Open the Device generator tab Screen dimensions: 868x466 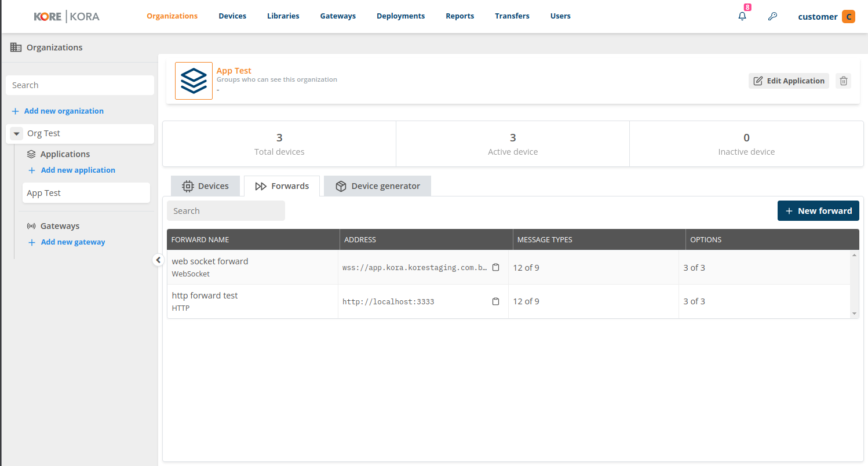(377, 186)
